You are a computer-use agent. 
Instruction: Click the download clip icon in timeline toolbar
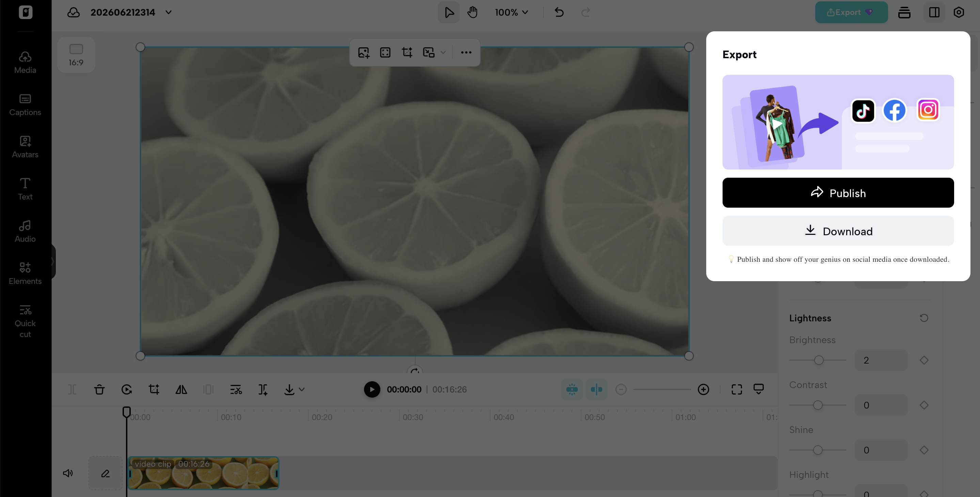(289, 389)
